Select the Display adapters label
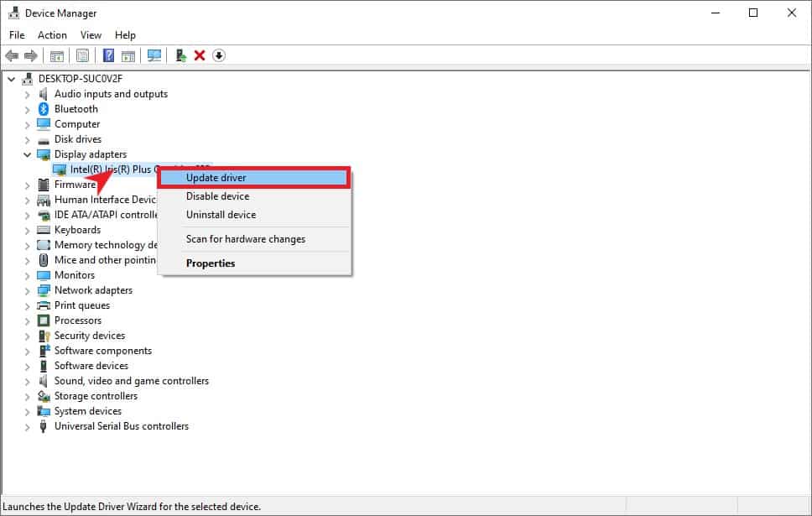Image resolution: width=812 pixels, height=516 pixels. coord(90,154)
